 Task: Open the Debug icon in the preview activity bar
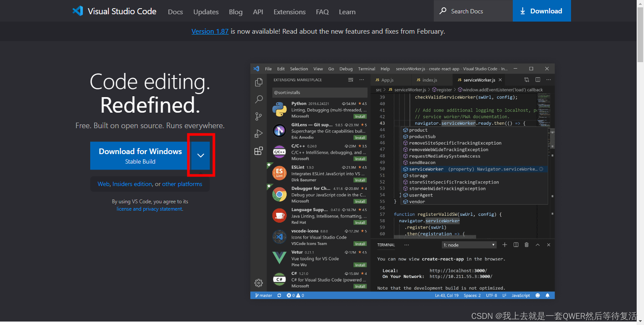pos(259,133)
